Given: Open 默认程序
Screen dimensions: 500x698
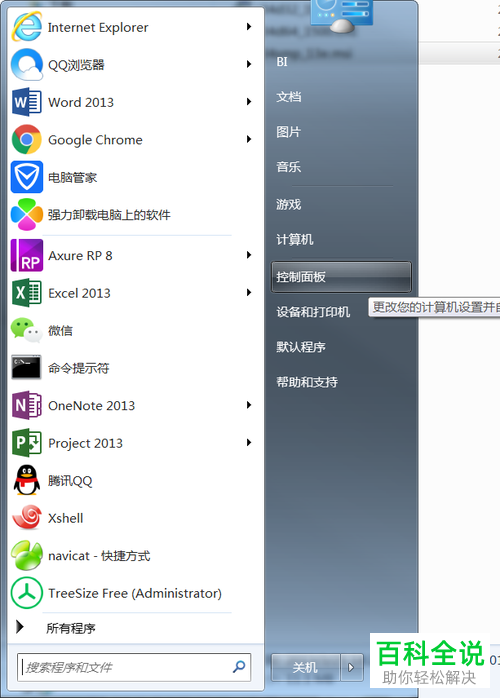Looking at the screenshot, I should [x=301, y=347].
